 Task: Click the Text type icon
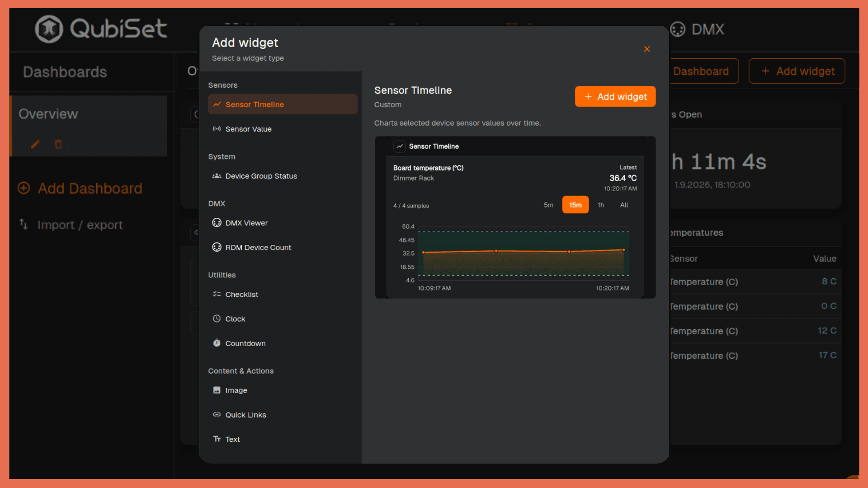click(217, 439)
